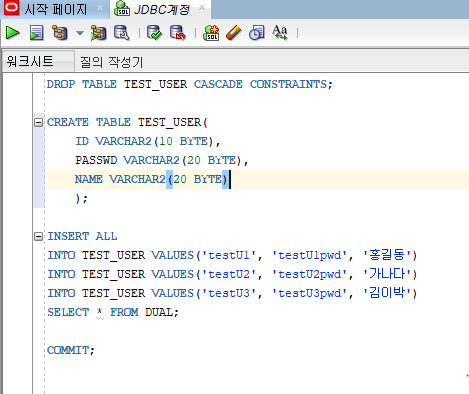Viewport: 469px width, 394px height.
Task: Switch to the 질의 작성기 tab
Action: pyautogui.click(x=111, y=62)
